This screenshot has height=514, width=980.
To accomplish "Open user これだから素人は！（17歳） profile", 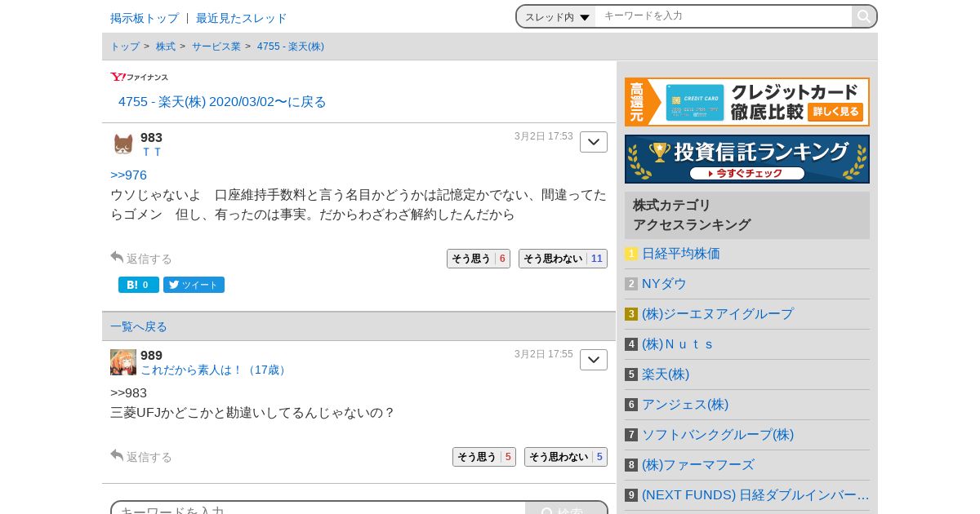I will 216,370.
